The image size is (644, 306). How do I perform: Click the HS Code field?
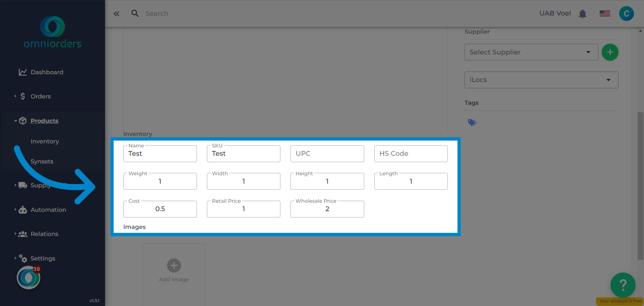pyautogui.click(x=411, y=153)
